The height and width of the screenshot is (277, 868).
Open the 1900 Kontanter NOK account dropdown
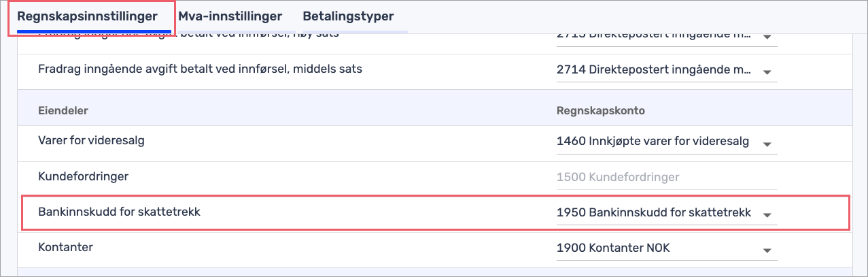[x=667, y=248]
